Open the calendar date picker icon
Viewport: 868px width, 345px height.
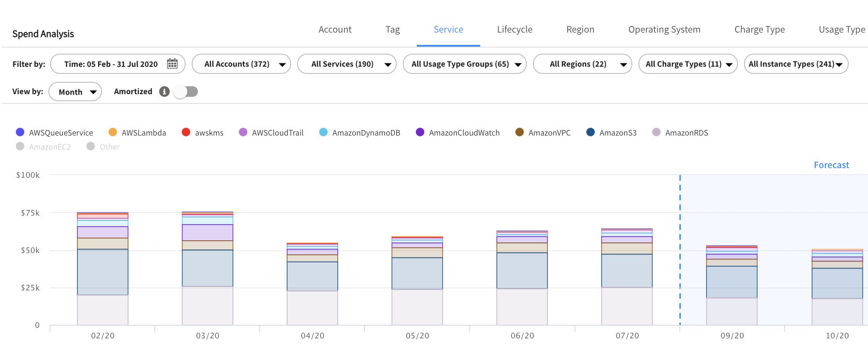(x=172, y=64)
